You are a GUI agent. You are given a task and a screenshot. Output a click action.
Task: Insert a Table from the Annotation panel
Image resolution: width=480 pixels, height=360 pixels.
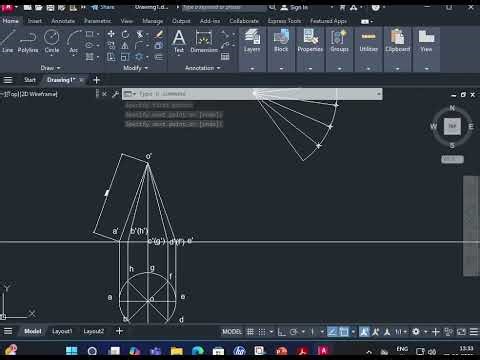point(225,57)
